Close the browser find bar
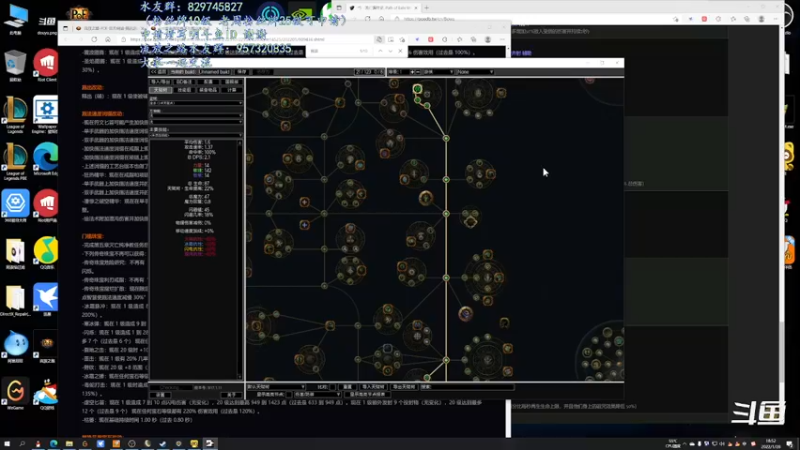 click(x=400, y=51)
